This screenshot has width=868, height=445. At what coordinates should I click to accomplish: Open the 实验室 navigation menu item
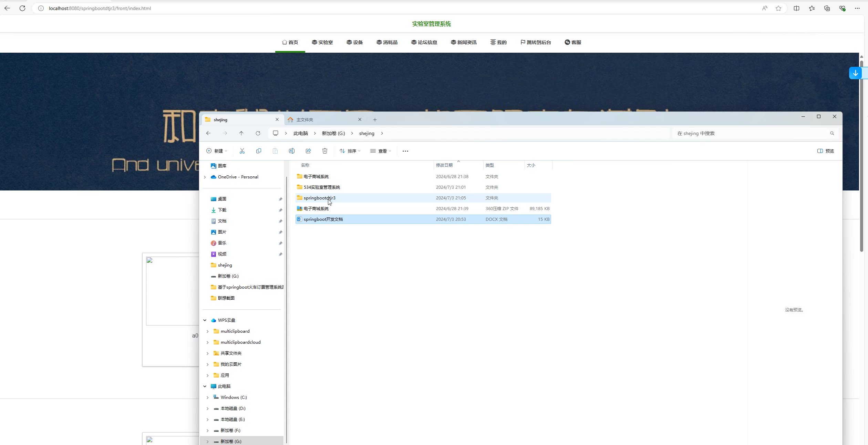[322, 42]
